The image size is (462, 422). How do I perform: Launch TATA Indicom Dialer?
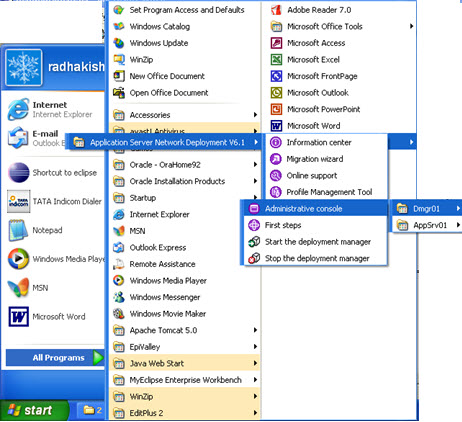tap(54, 201)
